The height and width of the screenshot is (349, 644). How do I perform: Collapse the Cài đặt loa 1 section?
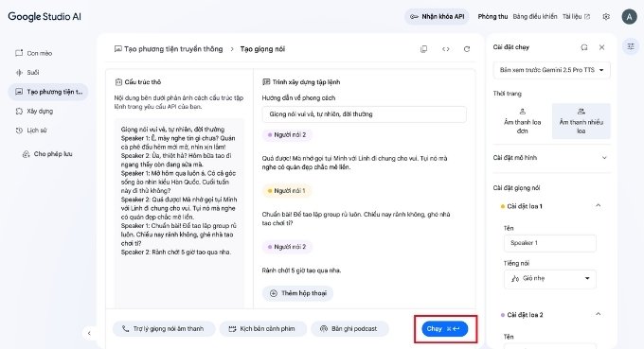(x=598, y=206)
